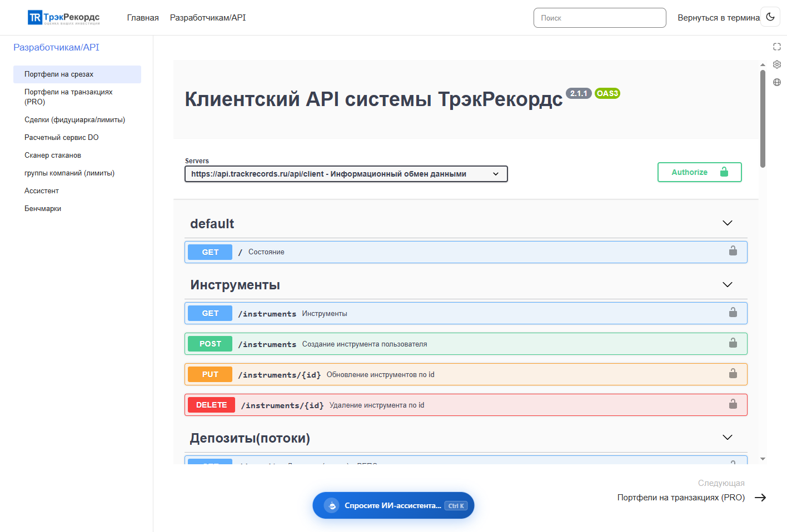787x532 pixels.
Task: Select Портфели на срезах in sidebar
Action: click(77, 74)
